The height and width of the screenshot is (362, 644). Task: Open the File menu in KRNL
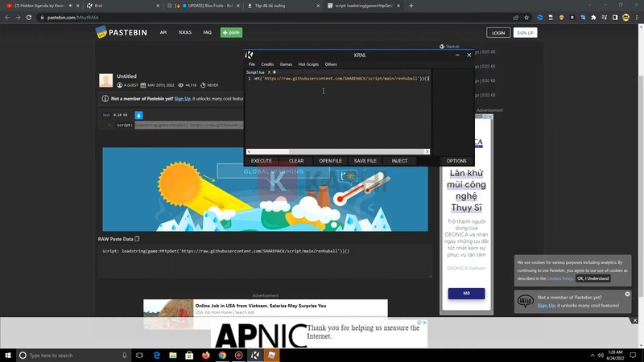pos(252,64)
